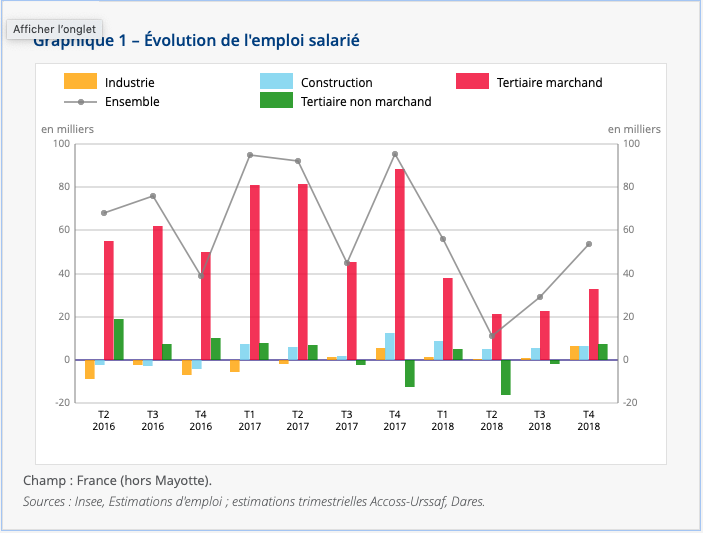Click the orange Industrie bar for T2 2016
The height and width of the screenshot is (533, 703).
[90, 369]
